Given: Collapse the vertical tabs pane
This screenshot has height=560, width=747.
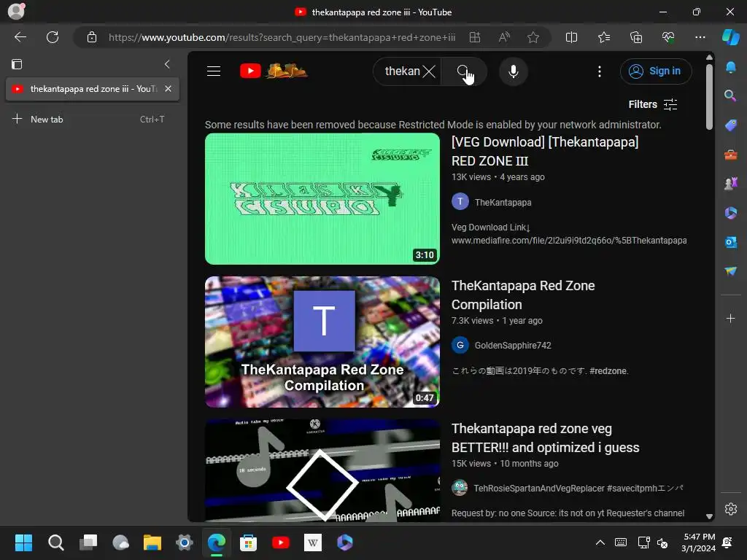Looking at the screenshot, I should pyautogui.click(x=167, y=64).
